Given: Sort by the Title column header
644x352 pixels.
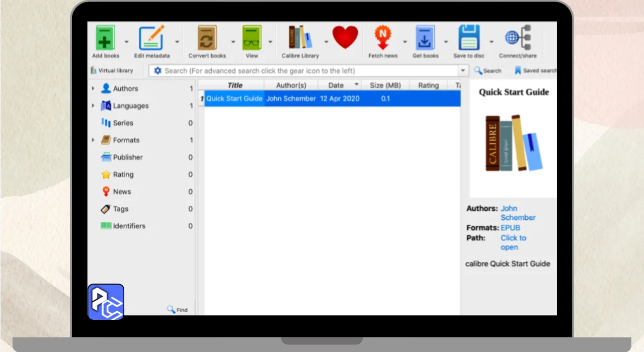Looking at the screenshot, I should [x=234, y=85].
